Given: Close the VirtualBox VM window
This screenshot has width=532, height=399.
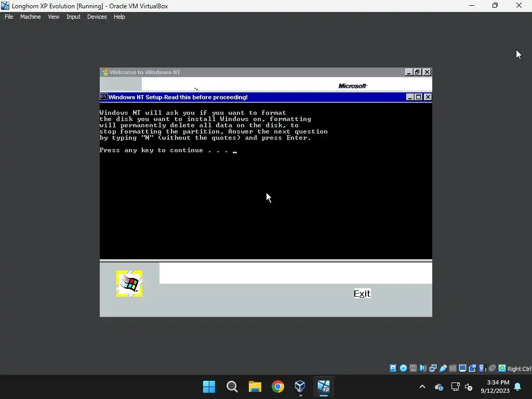Looking at the screenshot, I should (x=519, y=6).
